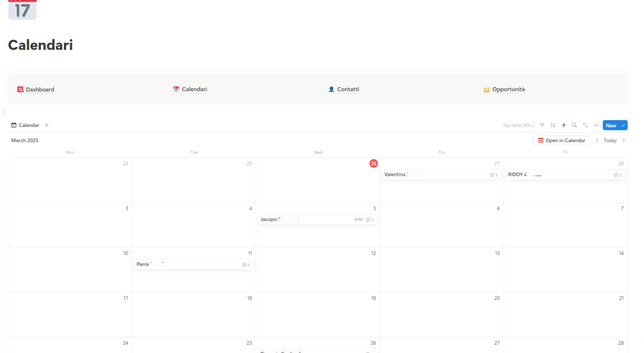Image resolution: width=644 pixels, height=353 pixels.
Task: Click the Calendari page title
Action: tap(40, 45)
